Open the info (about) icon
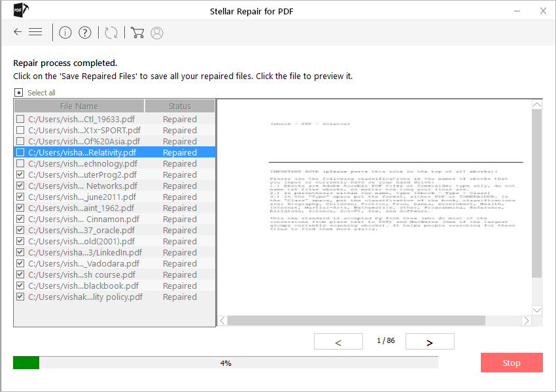556x392 pixels. [x=65, y=33]
